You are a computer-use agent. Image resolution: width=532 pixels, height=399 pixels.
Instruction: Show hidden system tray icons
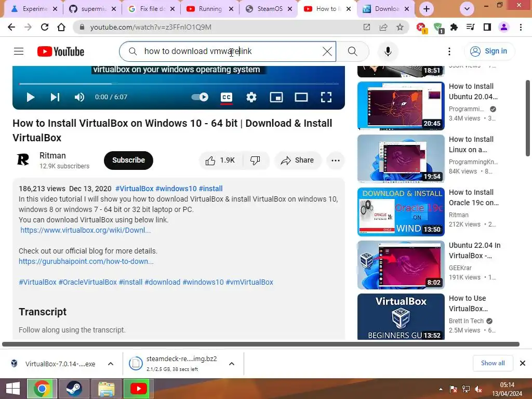(x=441, y=389)
